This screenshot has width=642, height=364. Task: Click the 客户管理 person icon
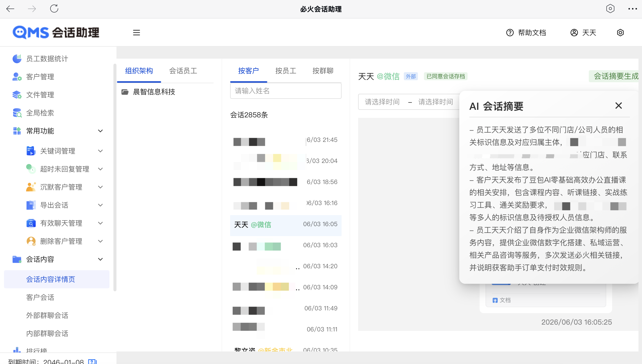[17, 77]
